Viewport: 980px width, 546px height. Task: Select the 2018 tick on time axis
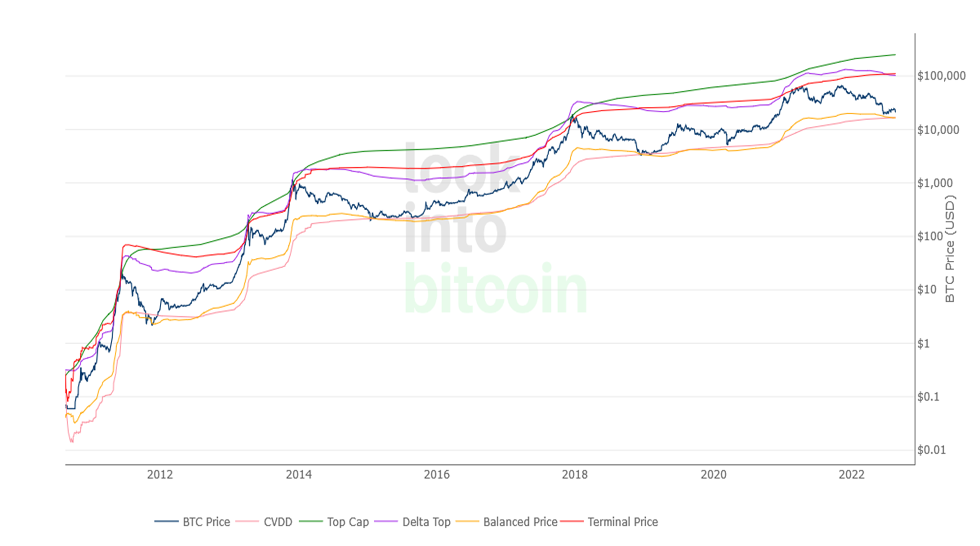pos(575,474)
